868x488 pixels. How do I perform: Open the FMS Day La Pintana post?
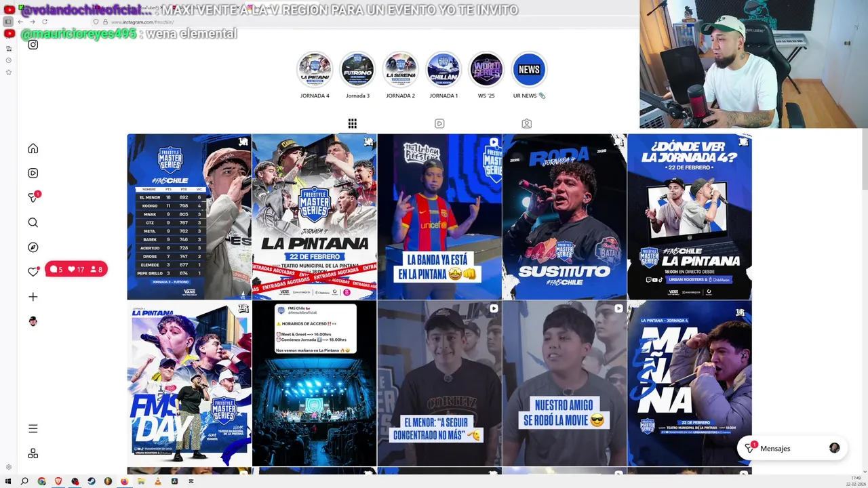tap(189, 384)
